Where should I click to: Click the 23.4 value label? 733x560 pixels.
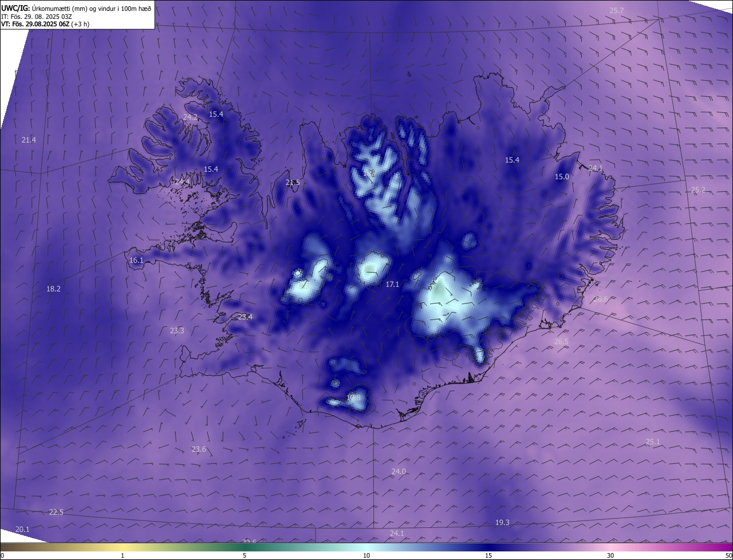coord(245,317)
